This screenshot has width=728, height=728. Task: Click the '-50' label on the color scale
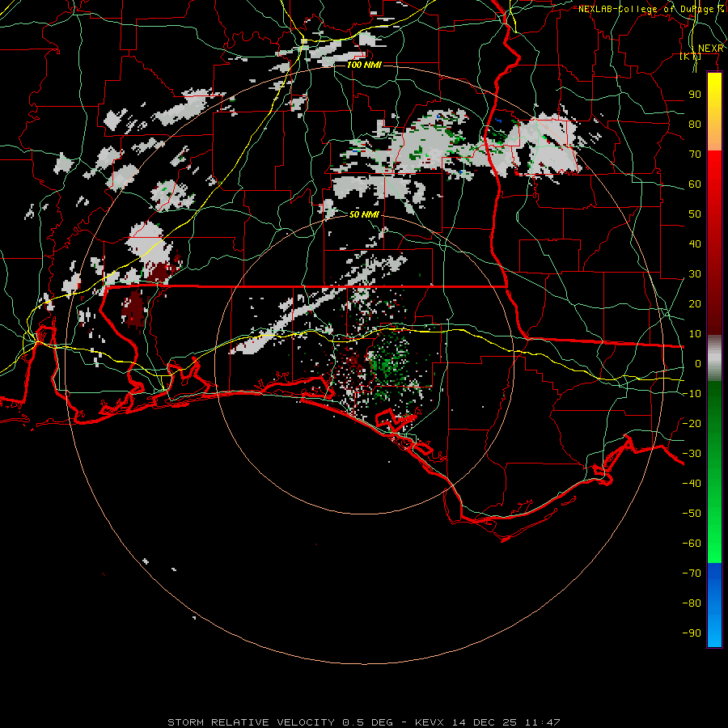coord(692,513)
